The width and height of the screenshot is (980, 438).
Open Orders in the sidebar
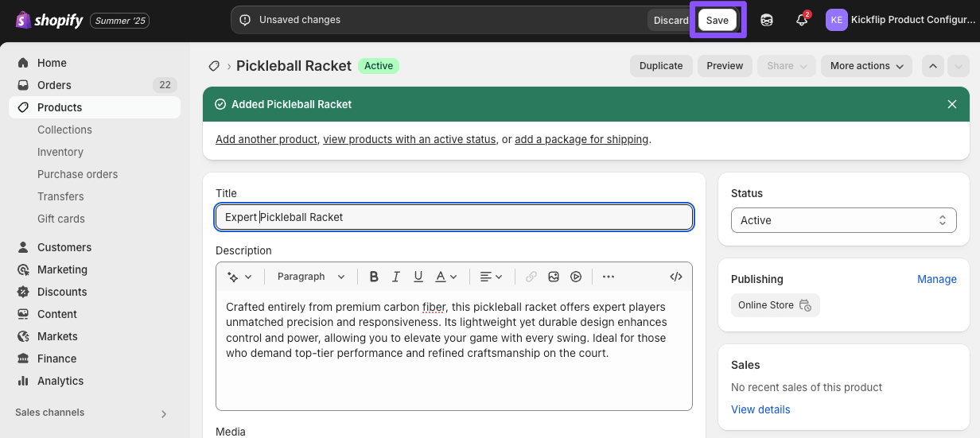(54, 85)
